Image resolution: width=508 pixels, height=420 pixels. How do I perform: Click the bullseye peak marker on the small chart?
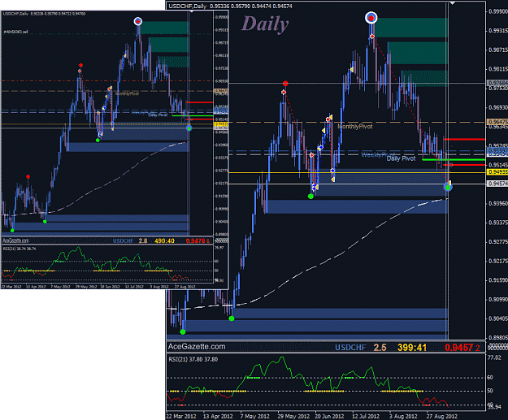point(137,21)
